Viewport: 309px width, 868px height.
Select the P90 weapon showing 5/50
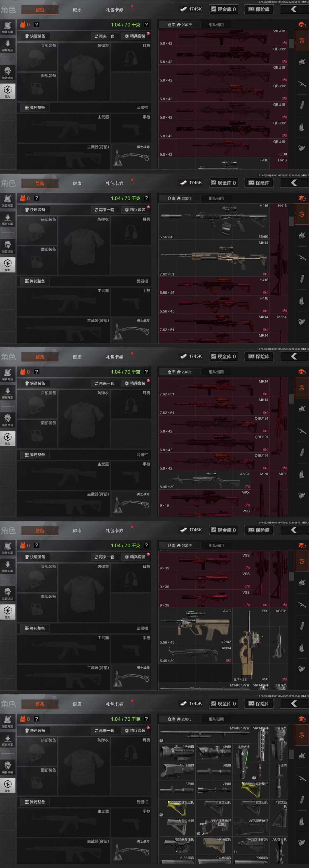[251, 645]
